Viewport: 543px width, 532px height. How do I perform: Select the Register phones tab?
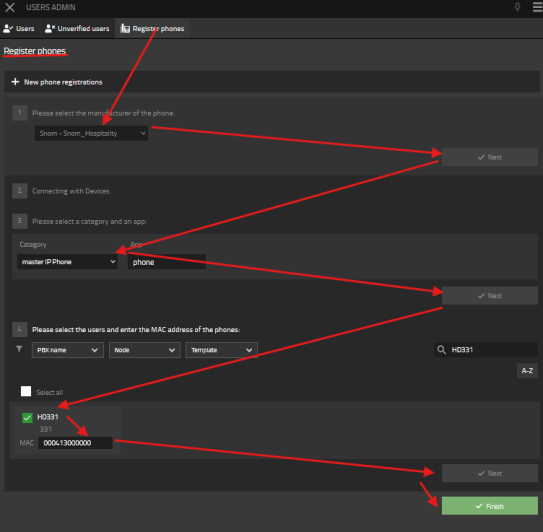[x=152, y=28]
